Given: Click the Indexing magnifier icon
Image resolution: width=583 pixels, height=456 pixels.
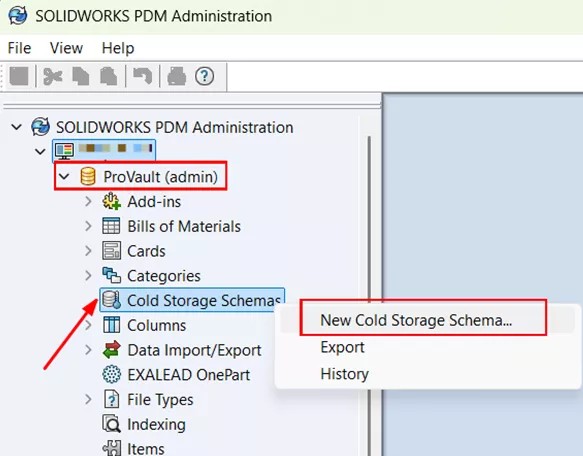Looking at the screenshot, I should pyautogui.click(x=111, y=424).
